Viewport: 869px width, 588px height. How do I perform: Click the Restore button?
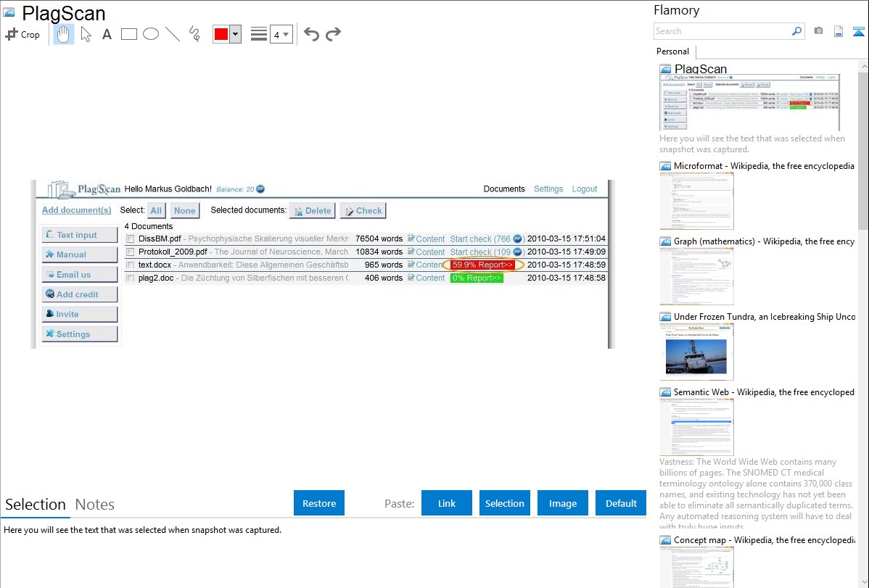coord(319,503)
